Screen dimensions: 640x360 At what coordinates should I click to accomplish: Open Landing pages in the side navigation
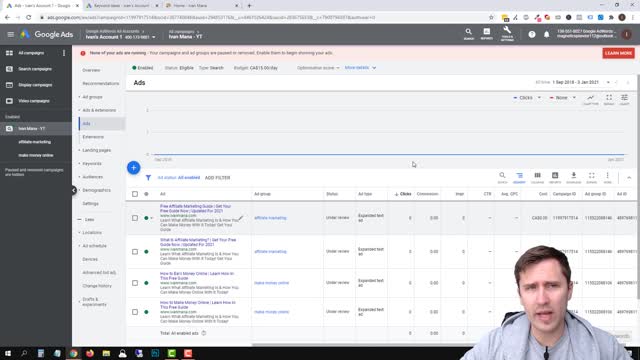coord(96,150)
